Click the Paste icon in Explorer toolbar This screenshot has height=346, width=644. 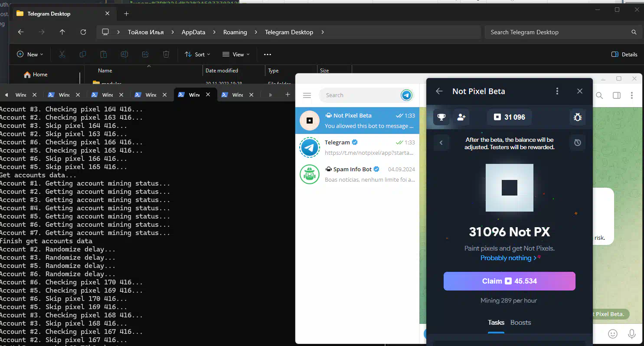tap(104, 54)
